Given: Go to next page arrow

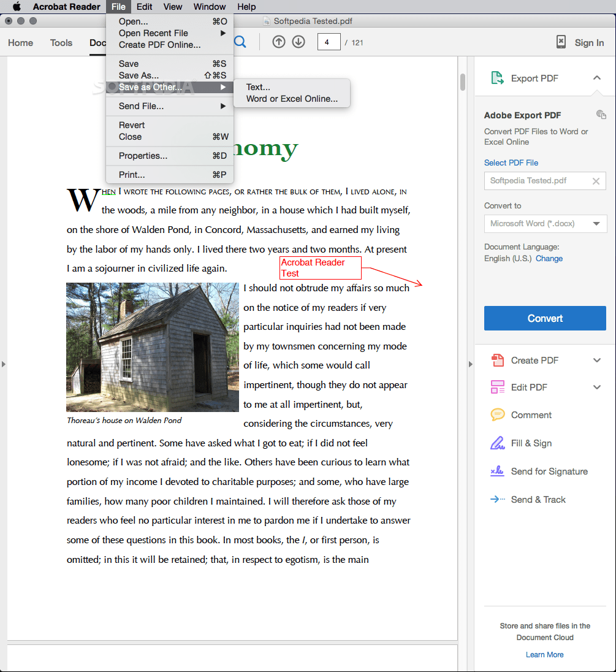Looking at the screenshot, I should coord(298,42).
